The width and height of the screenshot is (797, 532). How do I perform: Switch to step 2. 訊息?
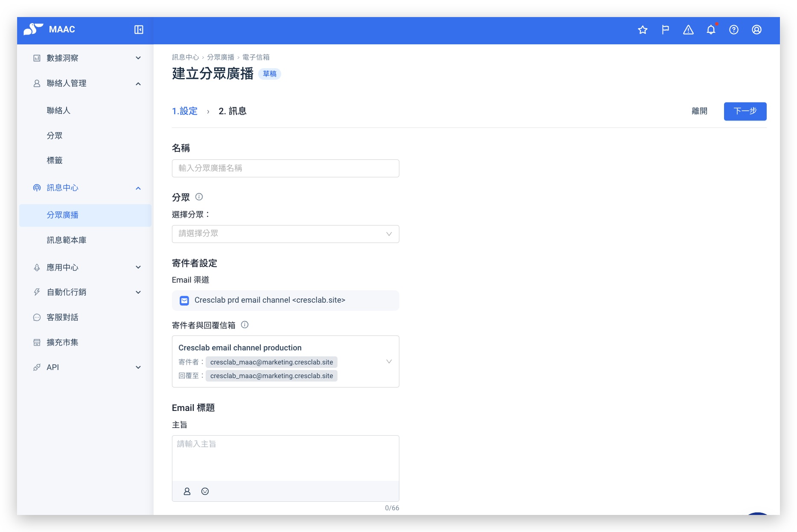click(233, 111)
